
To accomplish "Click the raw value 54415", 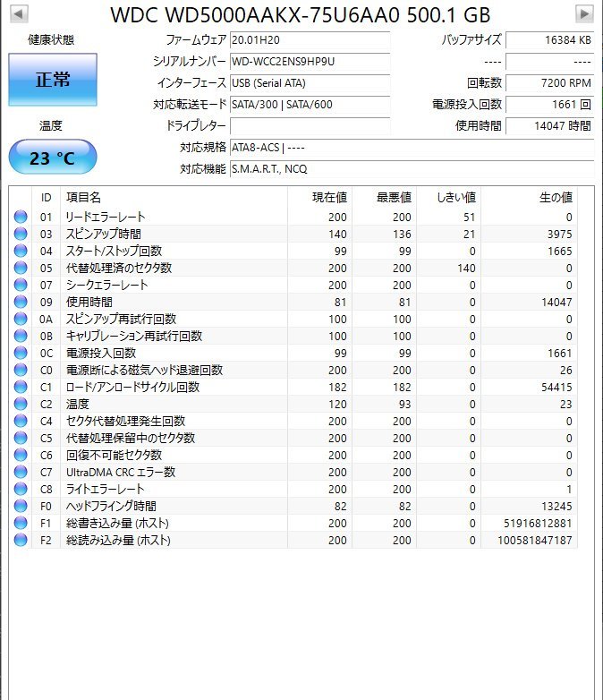I will (x=556, y=387).
